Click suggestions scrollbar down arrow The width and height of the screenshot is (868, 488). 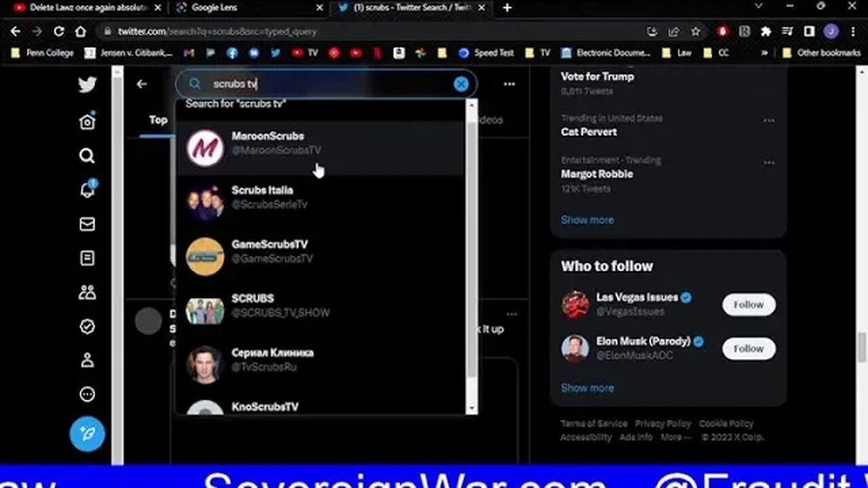click(472, 409)
